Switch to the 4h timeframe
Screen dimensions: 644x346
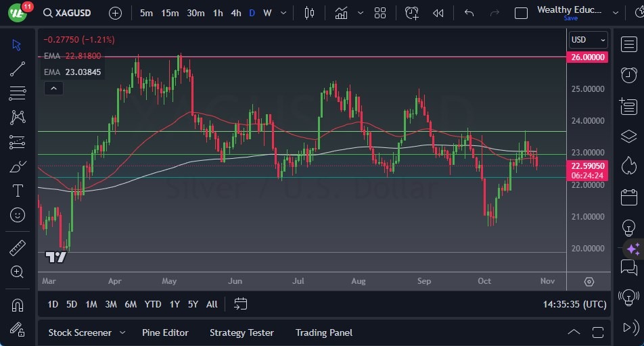tap(235, 13)
